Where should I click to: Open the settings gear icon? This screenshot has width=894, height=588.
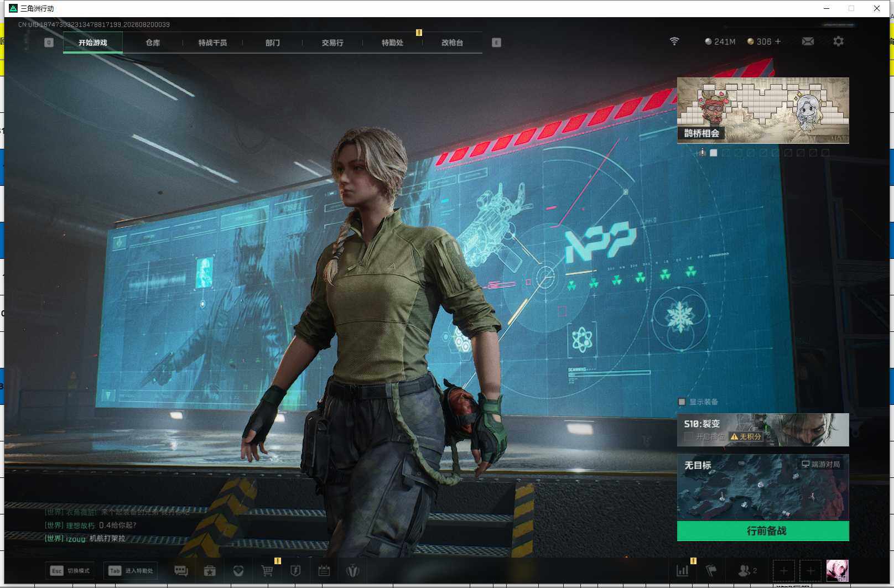(x=838, y=41)
